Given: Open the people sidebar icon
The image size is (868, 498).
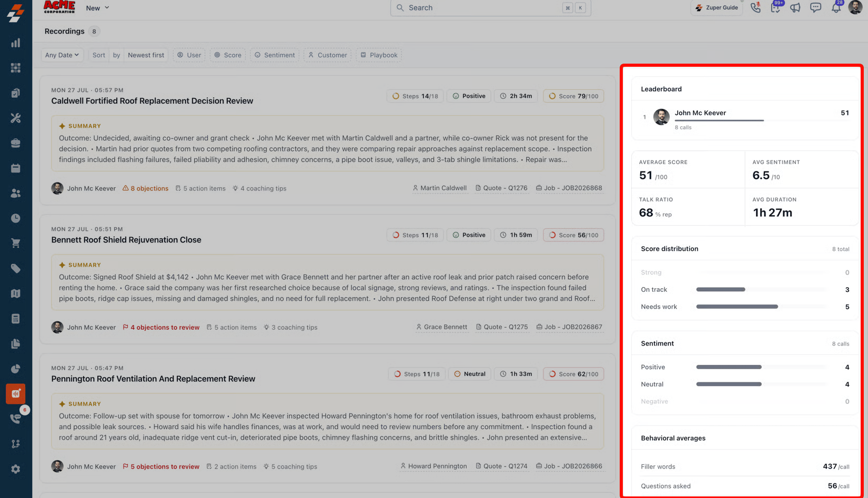Looking at the screenshot, I should click(x=16, y=194).
